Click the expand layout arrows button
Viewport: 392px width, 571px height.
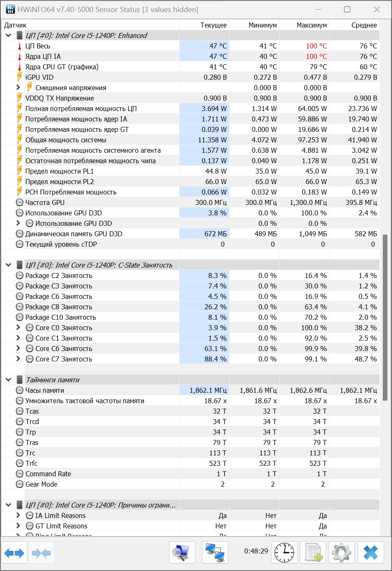click(15, 553)
